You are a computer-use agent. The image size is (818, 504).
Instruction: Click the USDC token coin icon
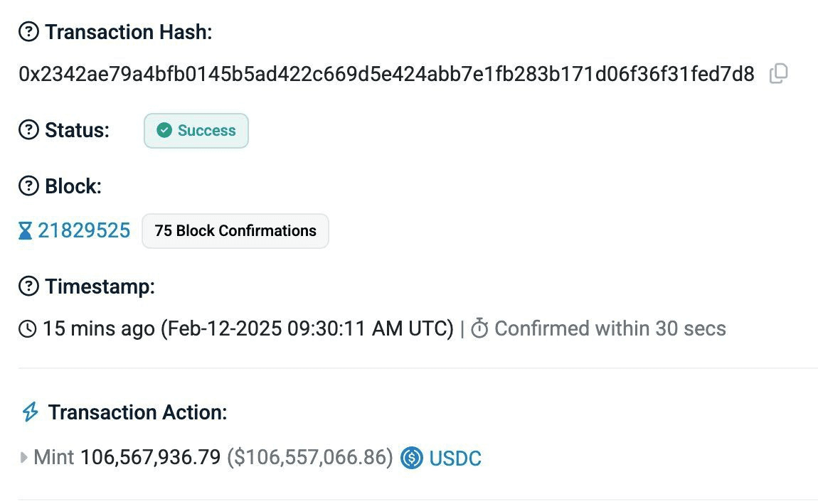(x=412, y=458)
